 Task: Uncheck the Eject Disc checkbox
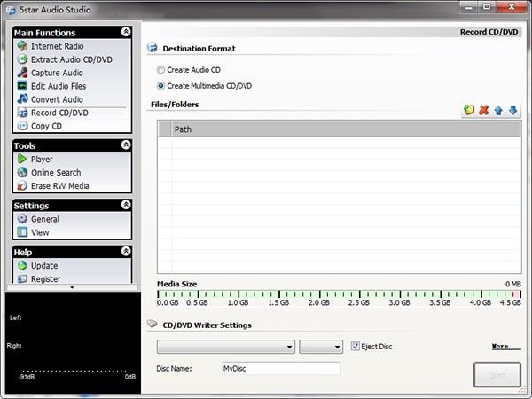click(356, 346)
